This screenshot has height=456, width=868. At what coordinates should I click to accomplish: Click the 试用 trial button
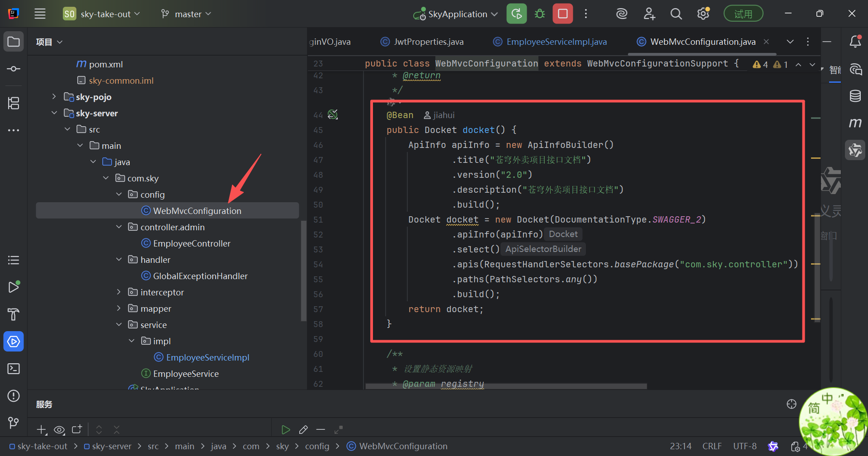[x=744, y=14]
